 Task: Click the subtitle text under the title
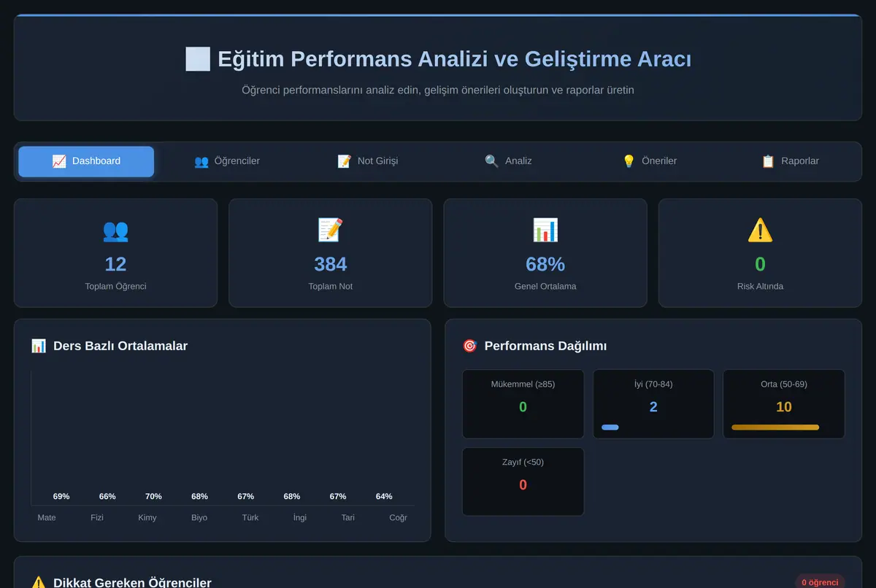coord(438,90)
